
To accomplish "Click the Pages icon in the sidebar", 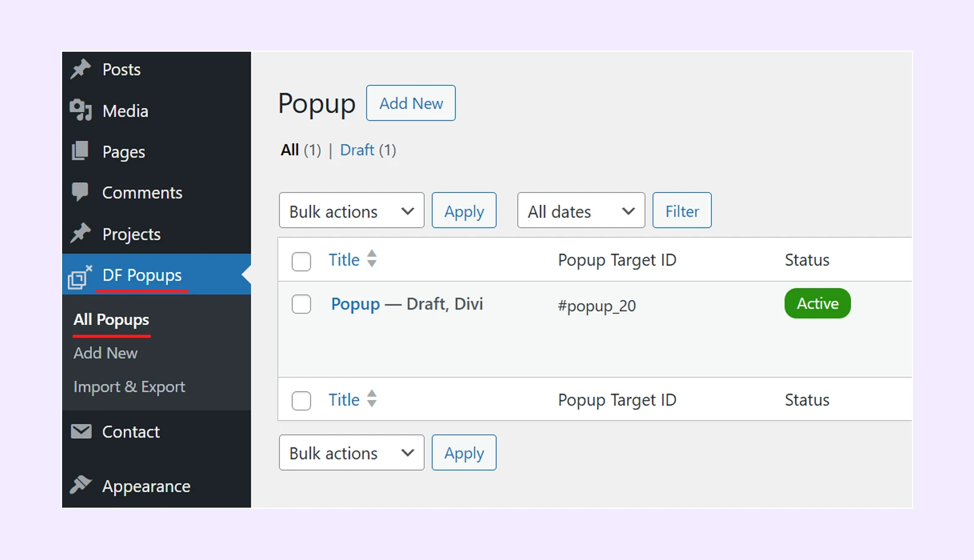I will coord(80,151).
